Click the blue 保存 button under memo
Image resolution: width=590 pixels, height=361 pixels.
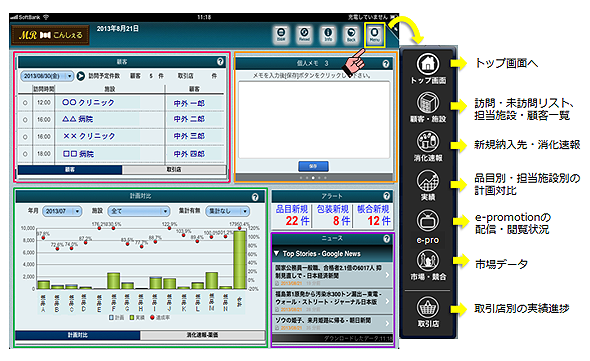tap(313, 166)
